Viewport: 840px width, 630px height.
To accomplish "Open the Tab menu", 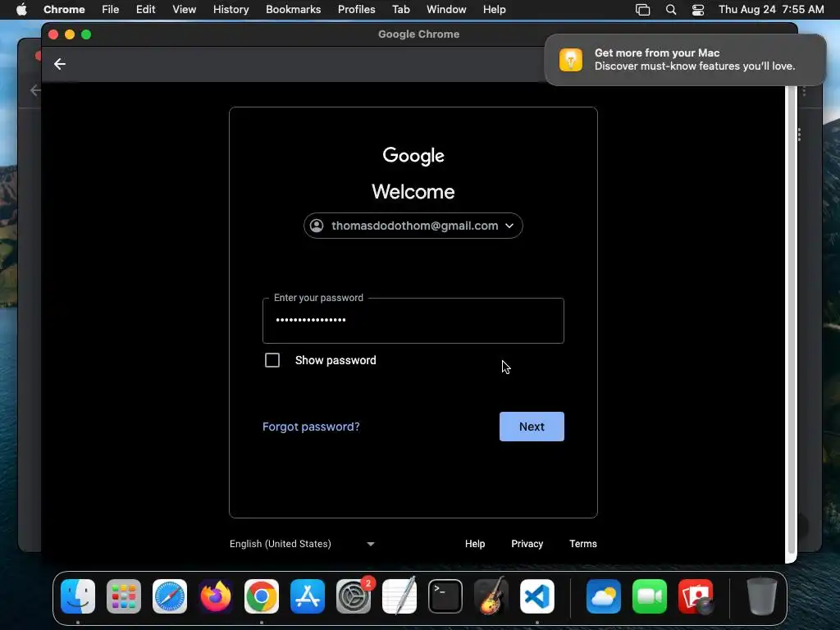I will [400, 9].
